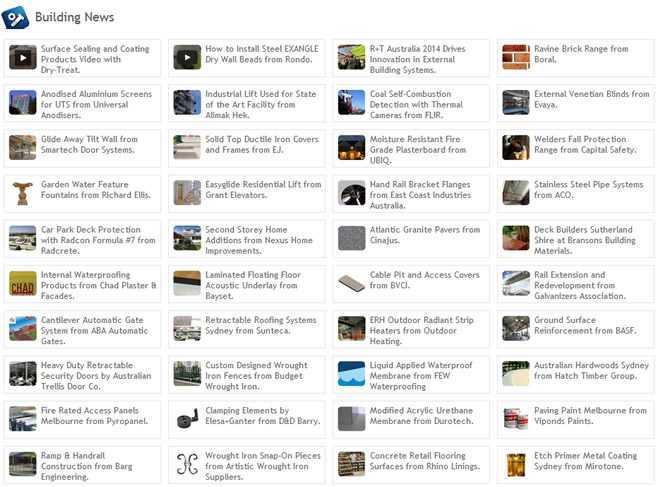Open ERH Outdoor Radiant Strip Heaters link

(421, 331)
